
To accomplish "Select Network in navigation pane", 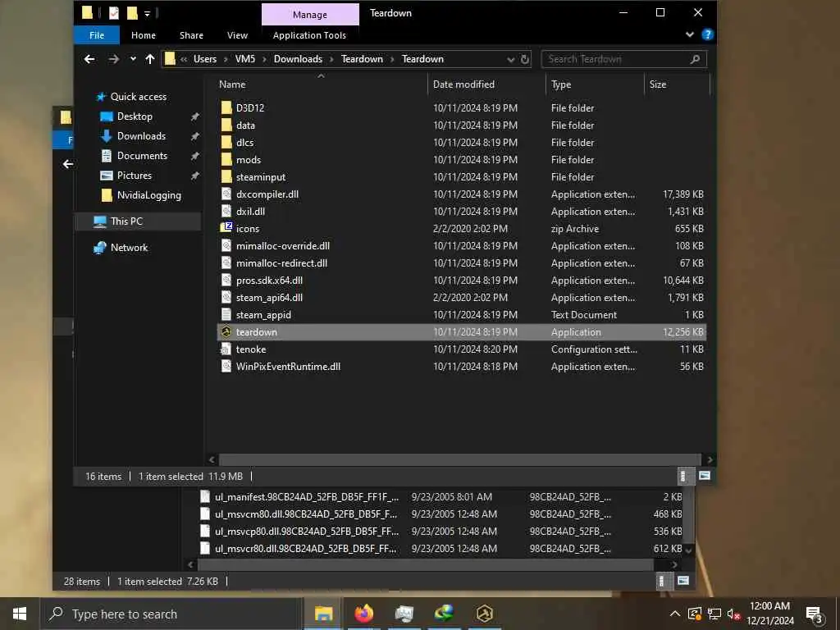I will [x=129, y=248].
